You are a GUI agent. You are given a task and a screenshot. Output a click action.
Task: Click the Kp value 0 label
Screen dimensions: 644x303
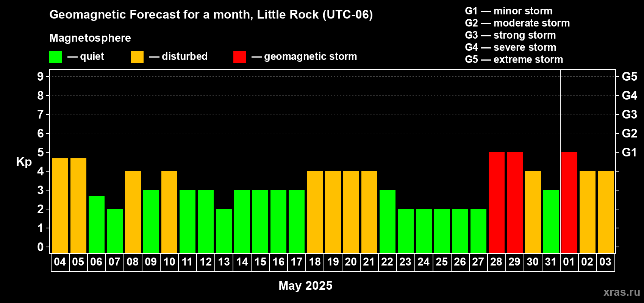pyautogui.click(x=41, y=247)
